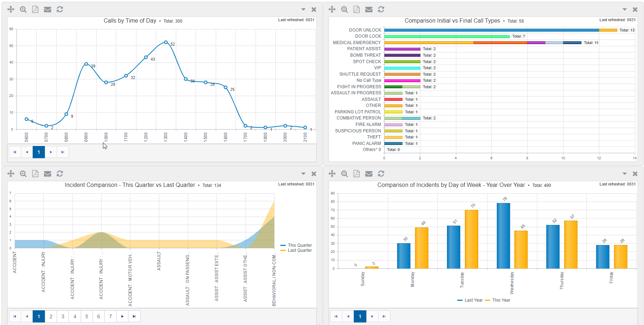Hide the This Year series from the legend
This screenshot has height=325, width=644.
coord(502,300)
